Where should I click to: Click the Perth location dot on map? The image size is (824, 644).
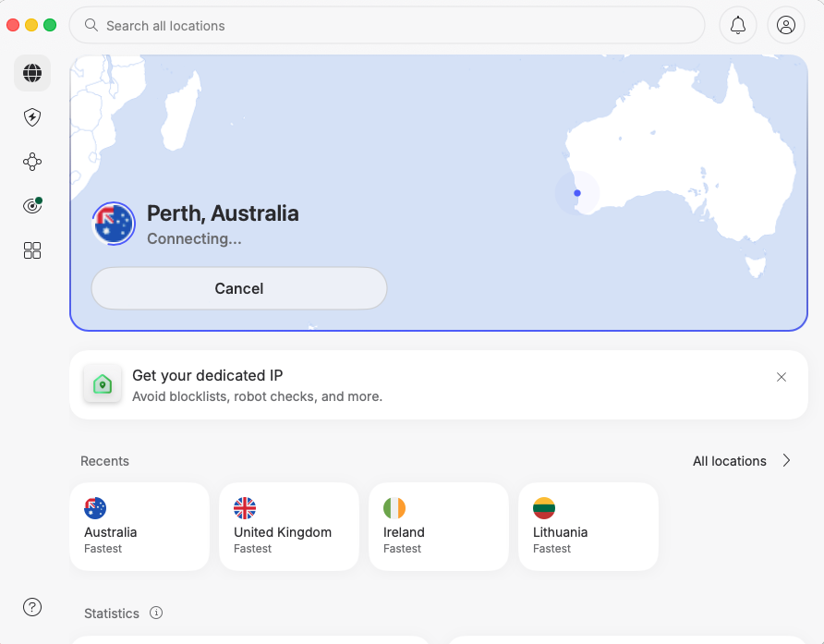pos(577,193)
